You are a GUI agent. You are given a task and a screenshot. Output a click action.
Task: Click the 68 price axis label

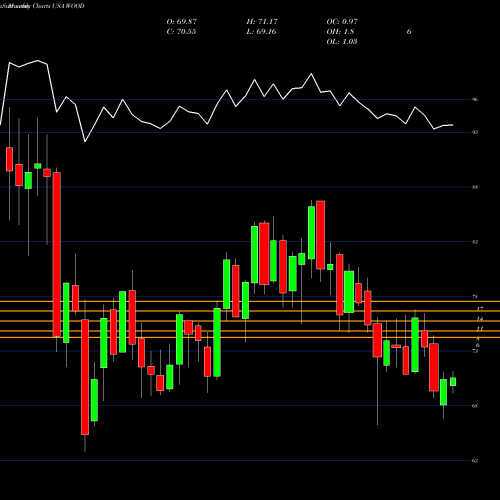(x=475, y=406)
